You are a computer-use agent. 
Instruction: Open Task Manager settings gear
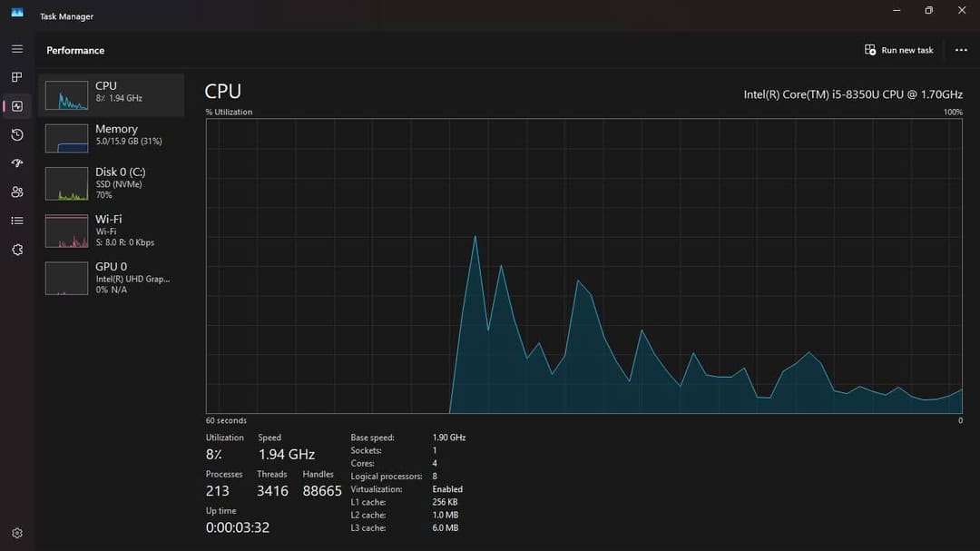(17, 533)
